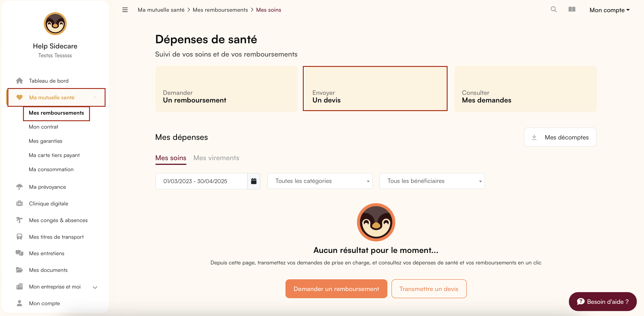Open the hamburger menu icon
Image resolution: width=644 pixels, height=316 pixels.
(125, 10)
